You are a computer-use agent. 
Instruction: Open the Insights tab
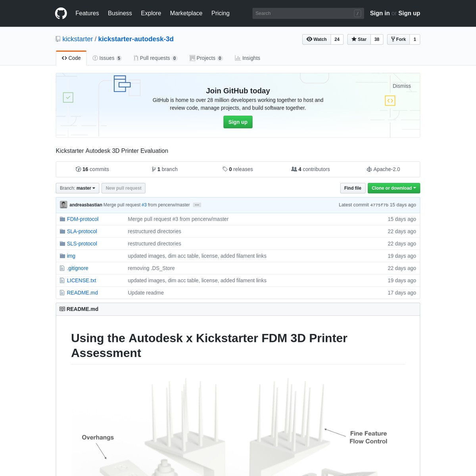[x=248, y=58]
